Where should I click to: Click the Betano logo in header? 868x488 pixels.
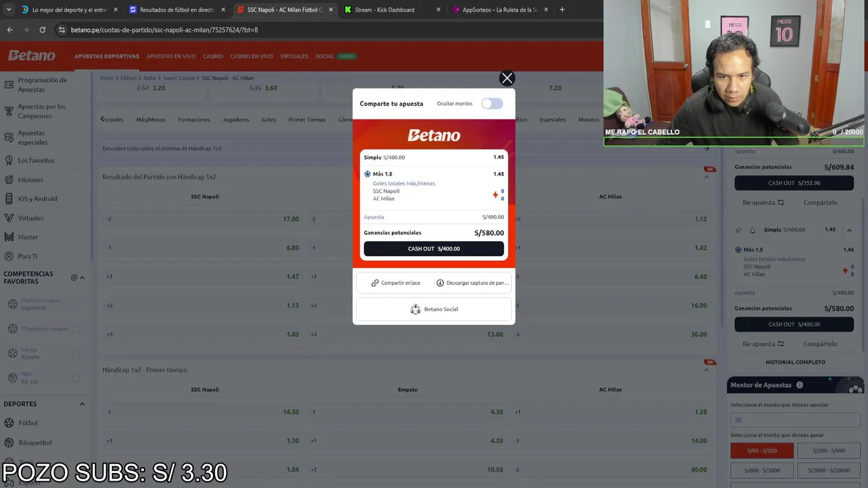pos(31,56)
